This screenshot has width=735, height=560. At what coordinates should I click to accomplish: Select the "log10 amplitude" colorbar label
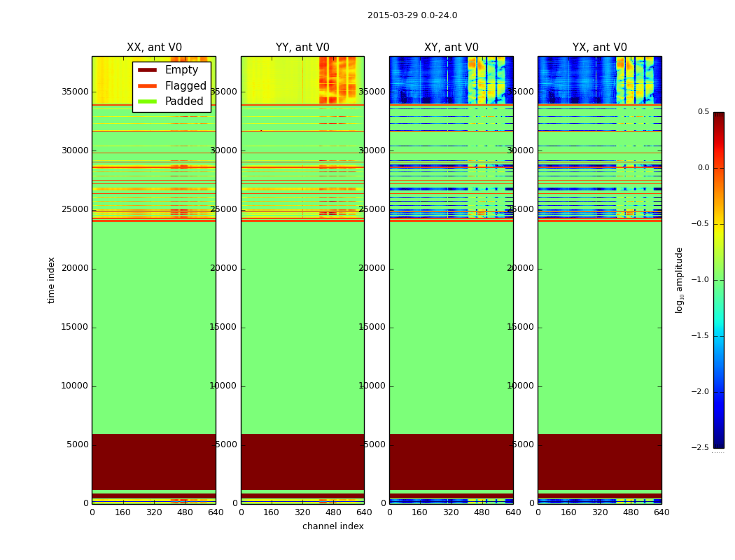click(679, 279)
